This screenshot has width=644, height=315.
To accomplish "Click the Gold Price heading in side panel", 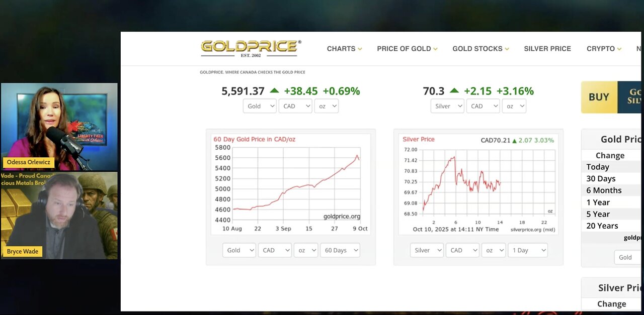I will pyautogui.click(x=621, y=139).
